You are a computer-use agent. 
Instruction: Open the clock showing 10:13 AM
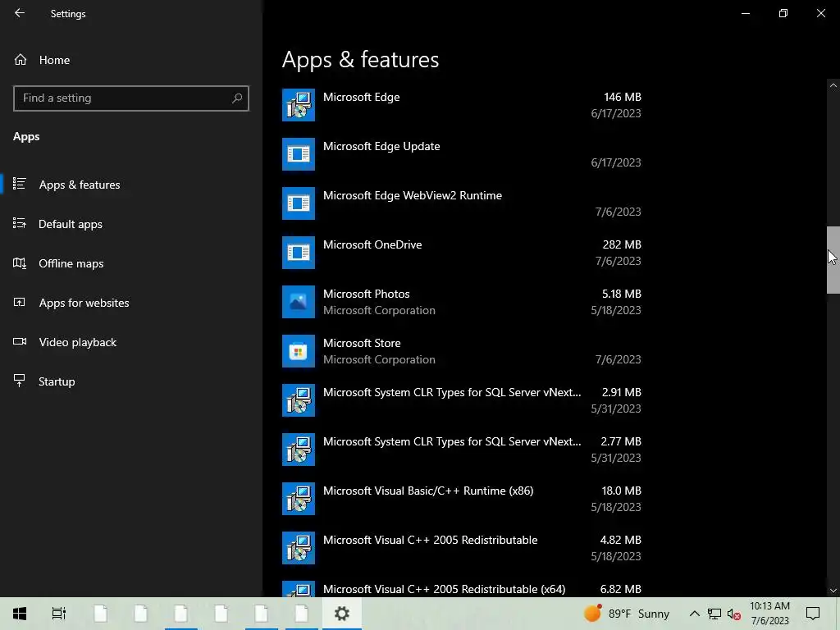[x=769, y=614]
